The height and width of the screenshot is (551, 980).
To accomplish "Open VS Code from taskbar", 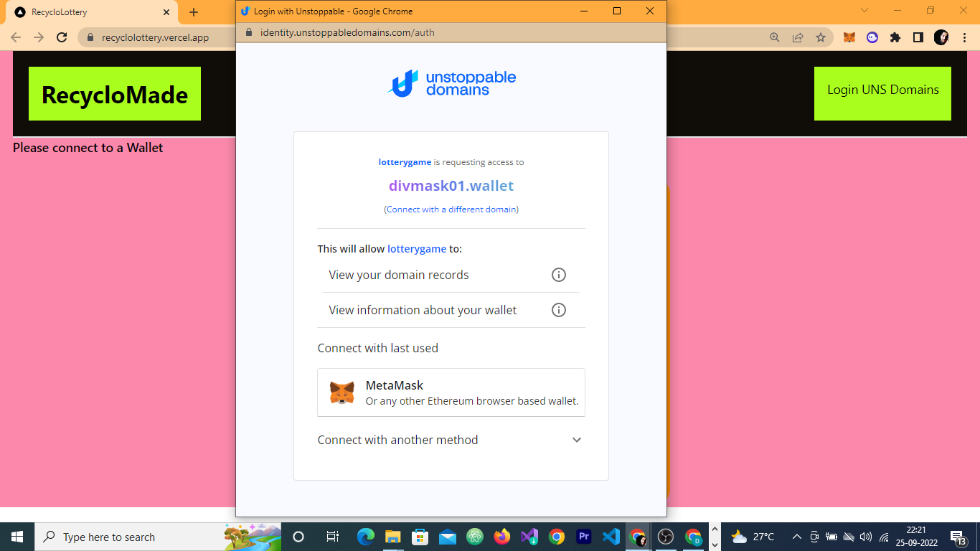I will pos(611,537).
